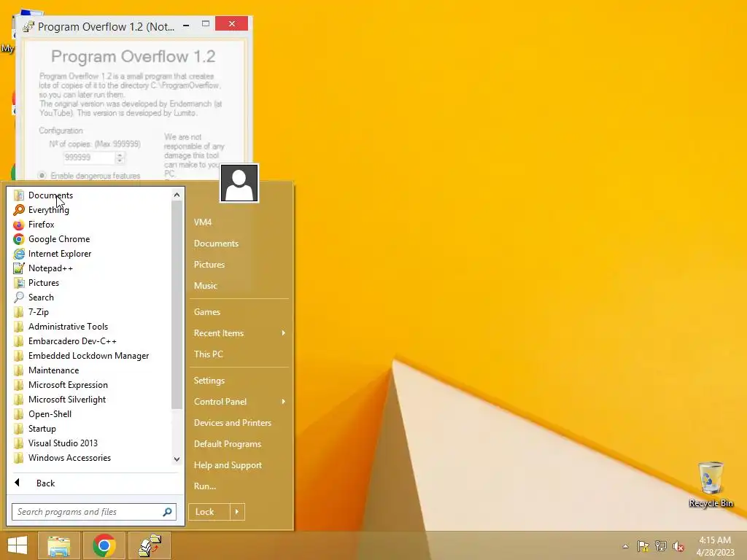Click the Lock button

(x=209, y=512)
